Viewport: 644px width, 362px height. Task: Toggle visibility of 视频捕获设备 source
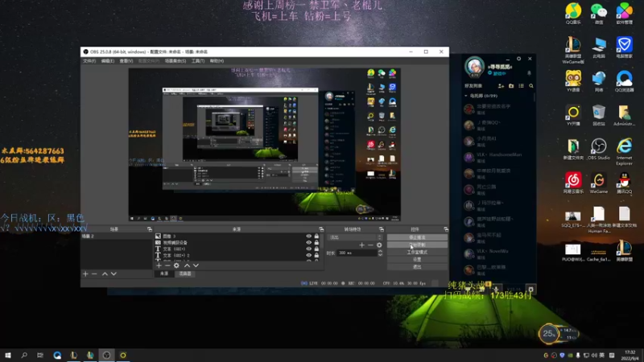[x=309, y=243]
